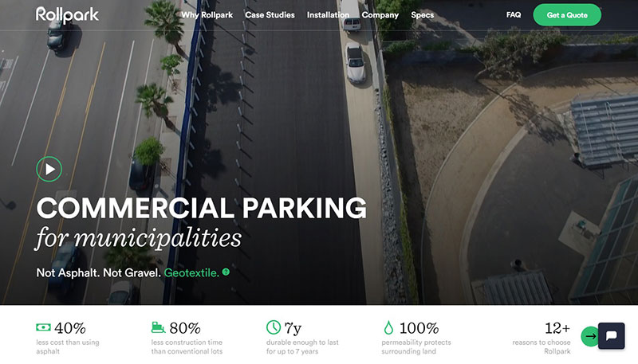Viewport: 638px width, 364px height.
Task: Click the money icon next to 40%
Action: coord(43,327)
